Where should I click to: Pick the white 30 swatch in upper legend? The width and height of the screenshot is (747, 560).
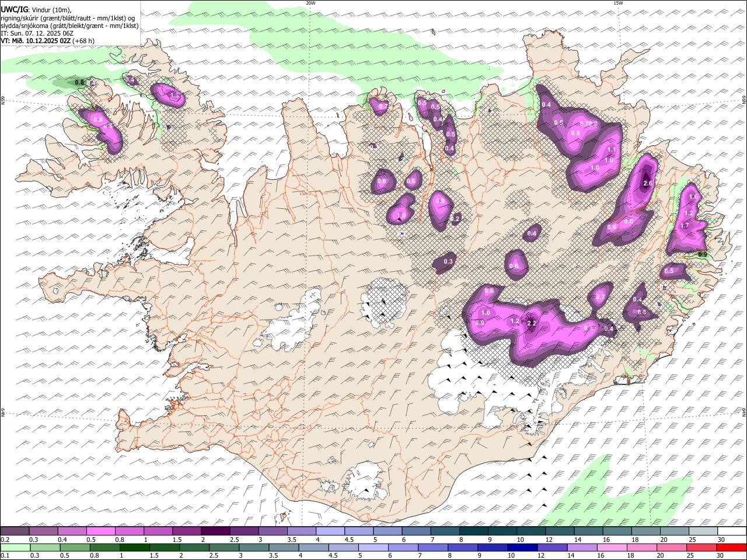coord(732,531)
